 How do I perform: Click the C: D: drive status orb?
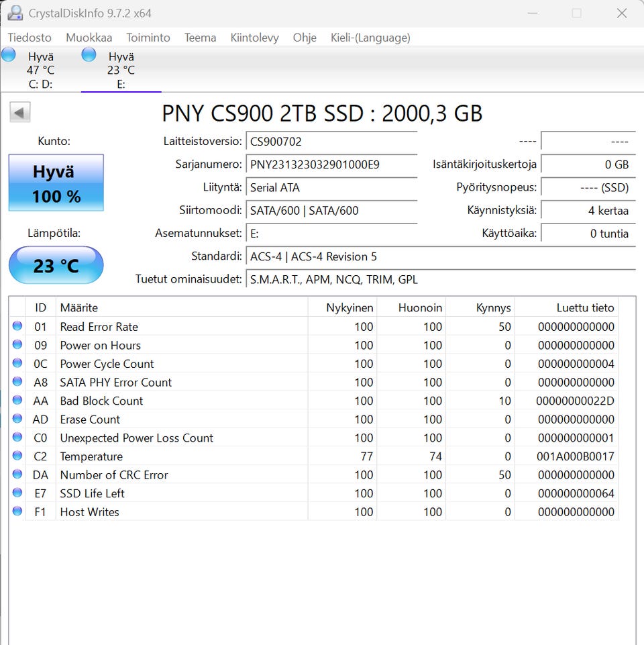click(x=9, y=55)
